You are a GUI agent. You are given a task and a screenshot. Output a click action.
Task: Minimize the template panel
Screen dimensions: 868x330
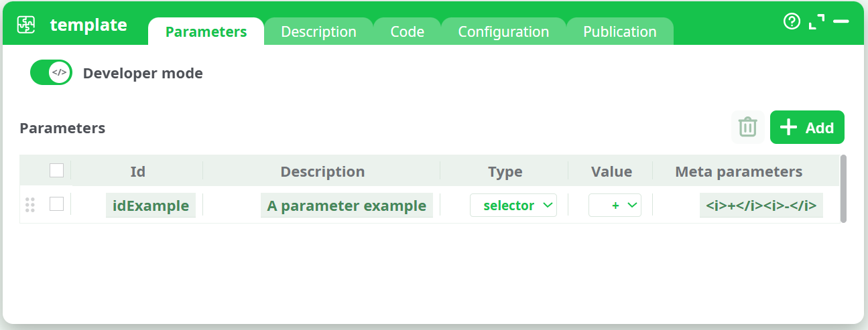pos(841,22)
